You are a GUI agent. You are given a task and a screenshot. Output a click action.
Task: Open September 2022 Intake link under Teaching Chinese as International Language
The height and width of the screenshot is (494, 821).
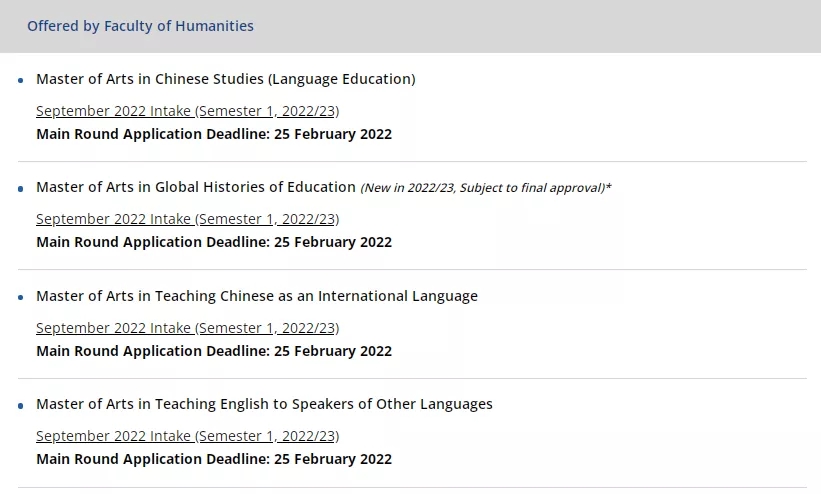pos(187,328)
